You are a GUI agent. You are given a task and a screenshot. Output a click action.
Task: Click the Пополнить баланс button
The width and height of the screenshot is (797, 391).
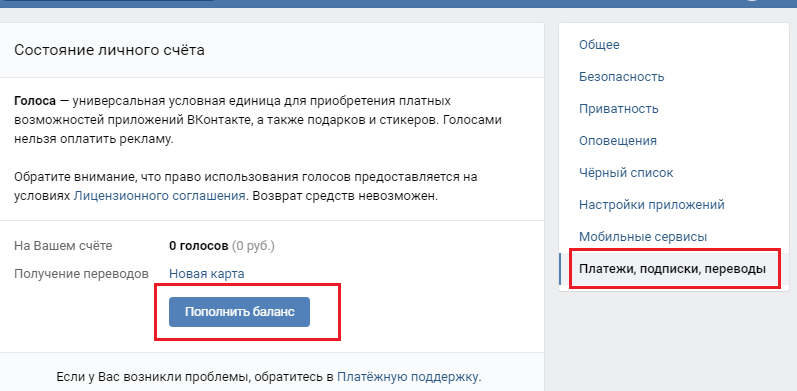pyautogui.click(x=239, y=312)
